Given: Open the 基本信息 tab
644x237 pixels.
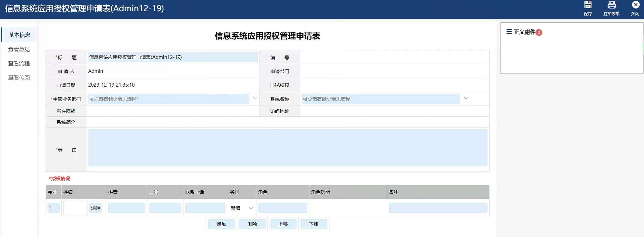Looking at the screenshot, I should tap(19, 35).
